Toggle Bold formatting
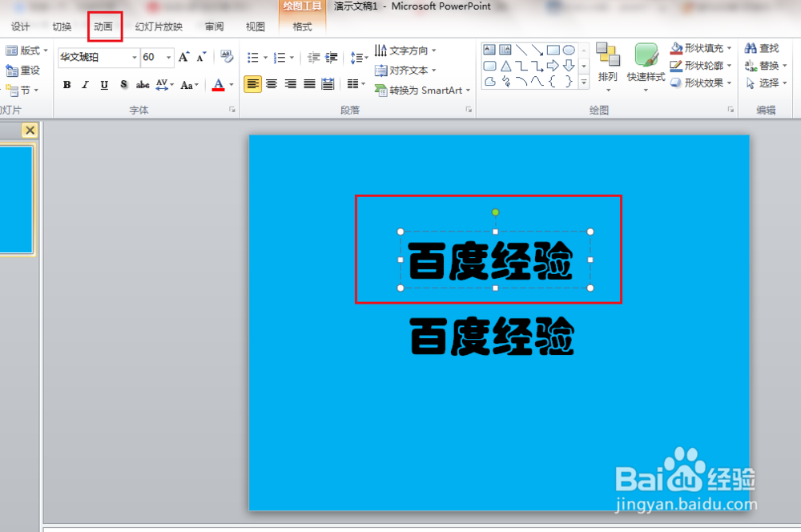 click(x=67, y=85)
